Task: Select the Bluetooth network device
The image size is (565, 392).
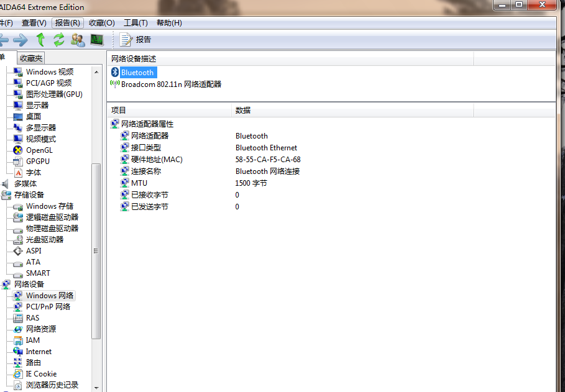Action: pos(137,73)
